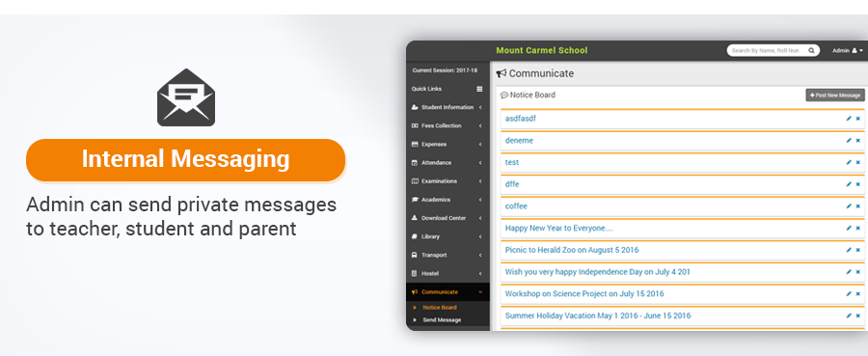This screenshot has height=356, width=868.
Task: Edit the Happy New Year notice
Action: [x=849, y=228]
